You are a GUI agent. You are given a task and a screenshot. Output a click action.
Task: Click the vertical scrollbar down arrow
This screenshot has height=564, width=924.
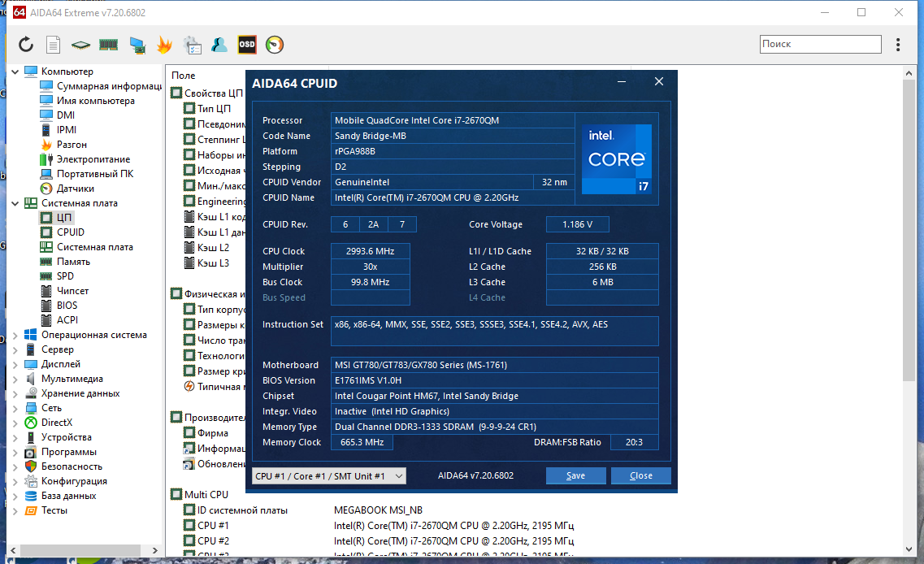(909, 549)
